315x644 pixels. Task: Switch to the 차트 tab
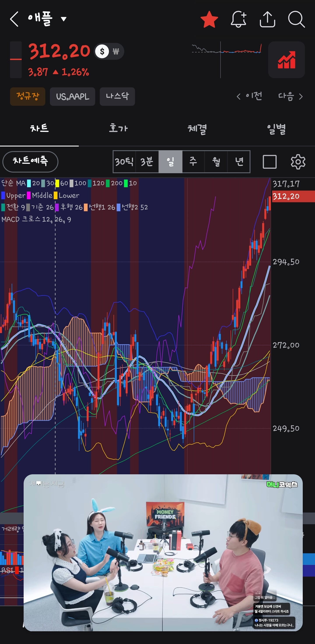pyautogui.click(x=39, y=129)
